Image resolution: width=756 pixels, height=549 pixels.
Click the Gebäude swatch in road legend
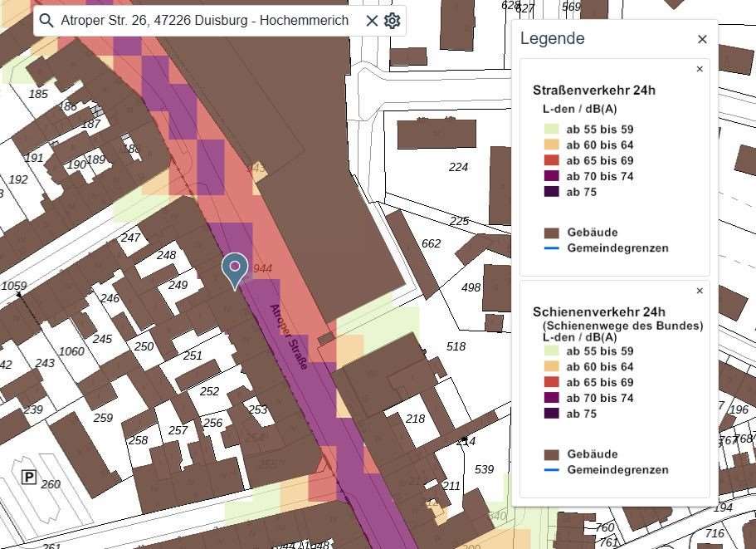click(552, 233)
